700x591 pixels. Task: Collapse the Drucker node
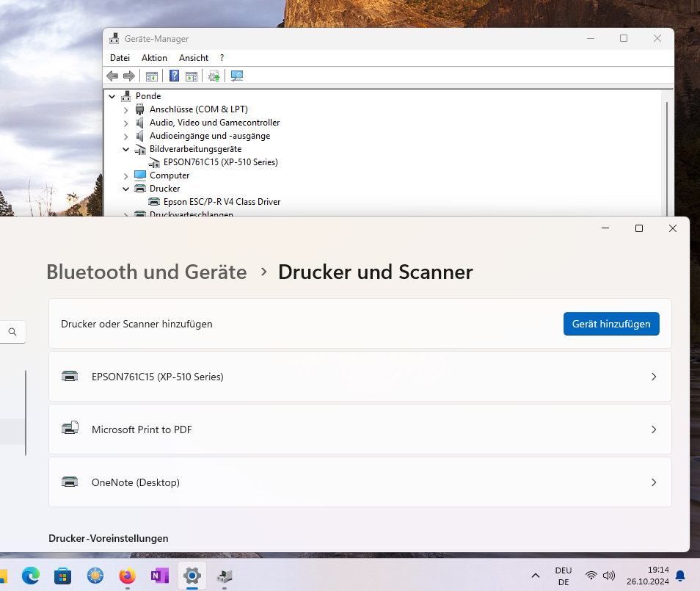click(126, 189)
